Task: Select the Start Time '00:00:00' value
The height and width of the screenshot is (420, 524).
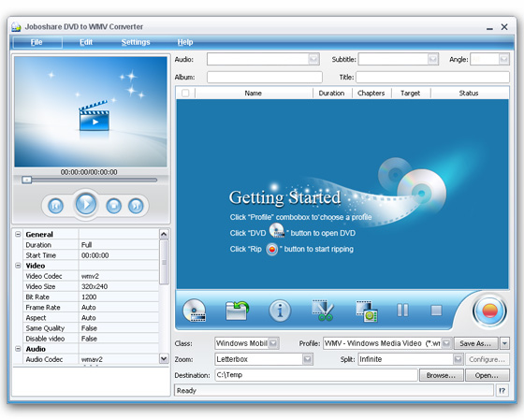Action: pyautogui.click(x=119, y=255)
